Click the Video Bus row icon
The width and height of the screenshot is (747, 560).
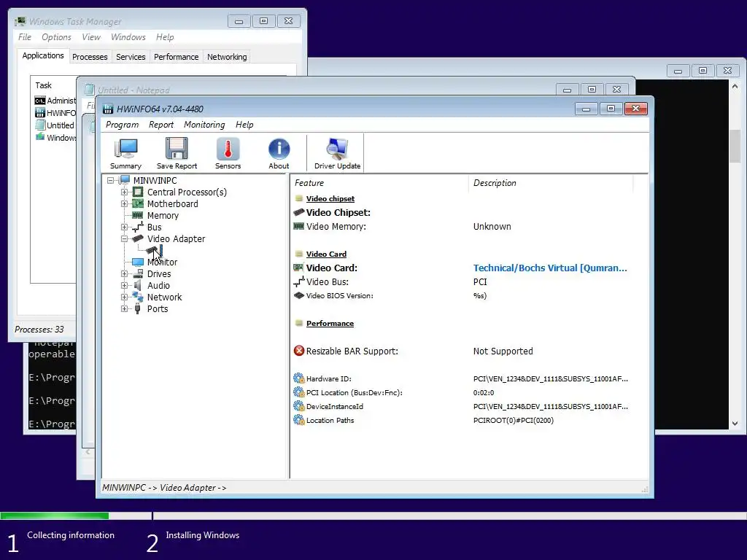click(298, 282)
